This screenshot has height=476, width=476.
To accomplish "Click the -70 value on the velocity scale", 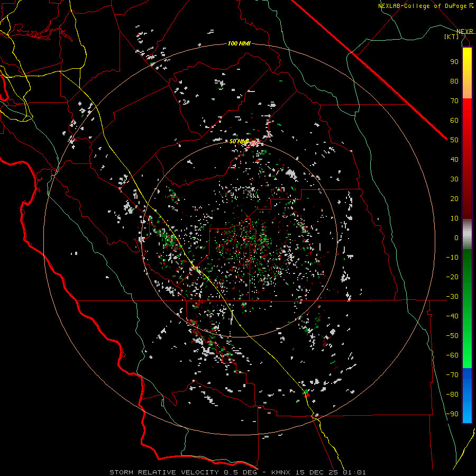I will (452, 375).
